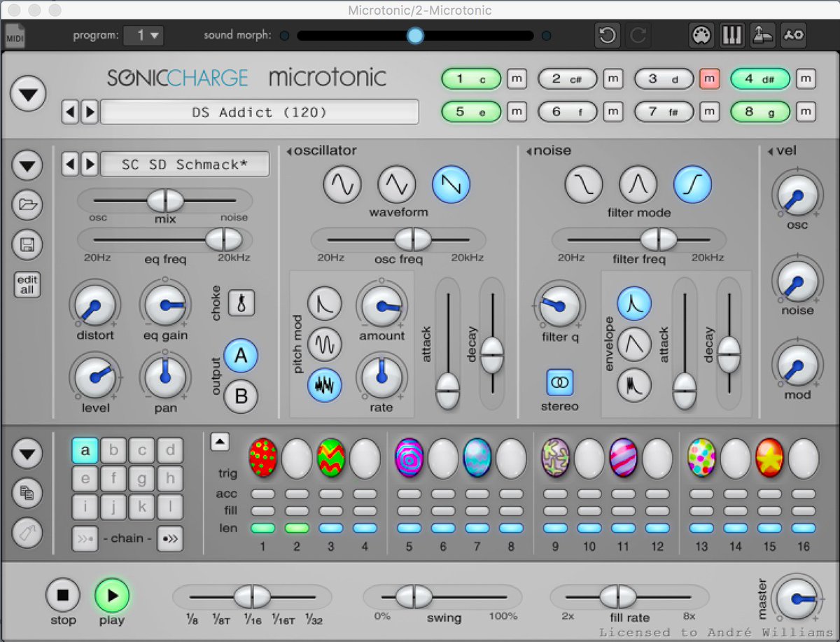
Task: Show the keyboard icon view
Action: pyautogui.click(x=731, y=35)
